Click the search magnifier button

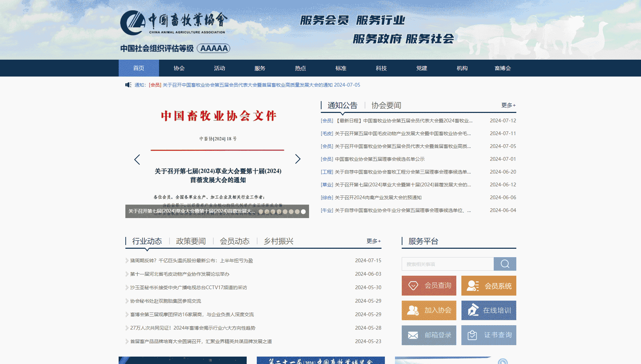(505, 264)
